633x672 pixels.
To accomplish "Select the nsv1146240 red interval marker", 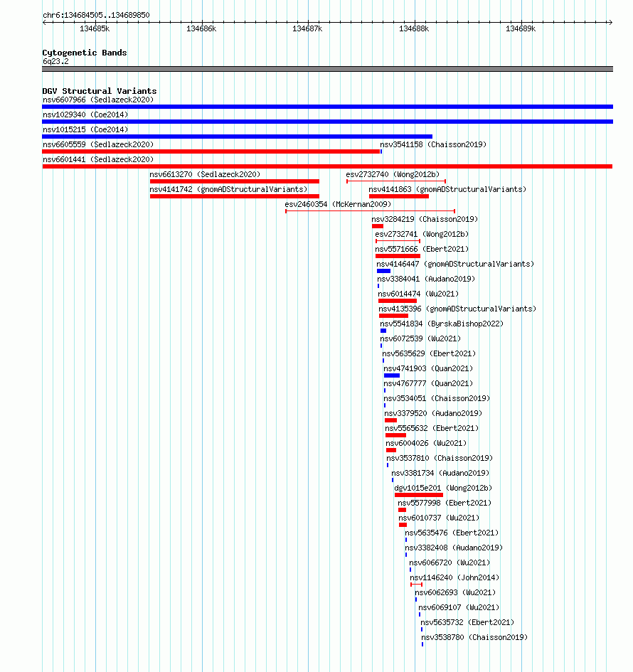I will coord(416,585).
